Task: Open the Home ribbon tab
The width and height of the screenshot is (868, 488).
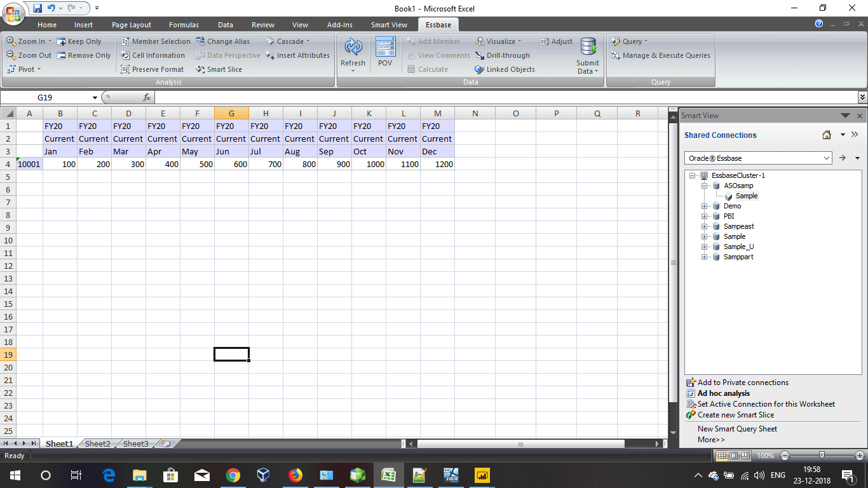Action: click(47, 25)
